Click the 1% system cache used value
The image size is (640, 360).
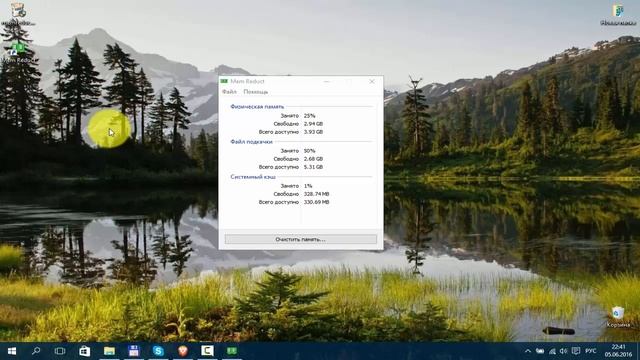(308, 186)
